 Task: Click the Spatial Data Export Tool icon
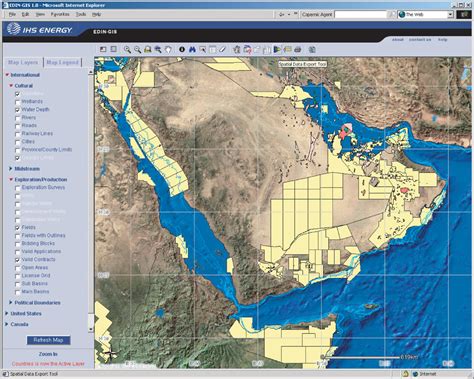point(277,49)
